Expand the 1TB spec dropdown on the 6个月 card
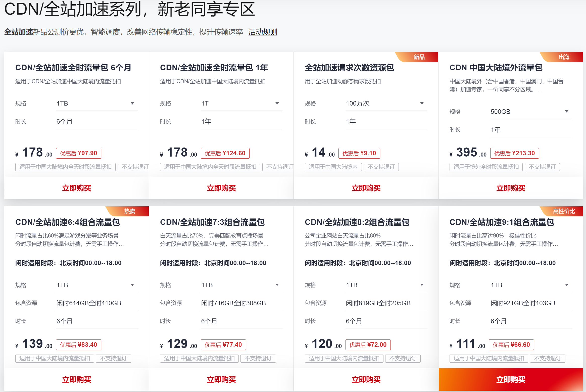Screen dimensions: 586x392 [97, 104]
